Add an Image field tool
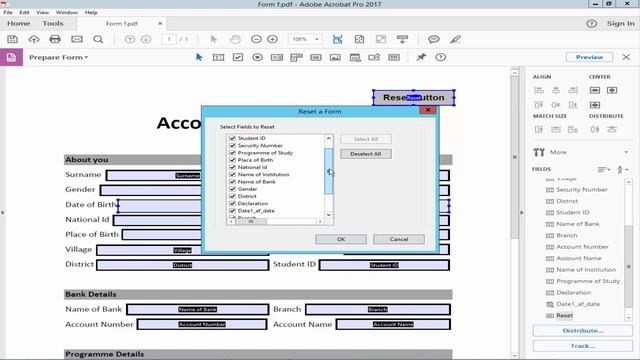640x360 pixels. [x=335, y=58]
